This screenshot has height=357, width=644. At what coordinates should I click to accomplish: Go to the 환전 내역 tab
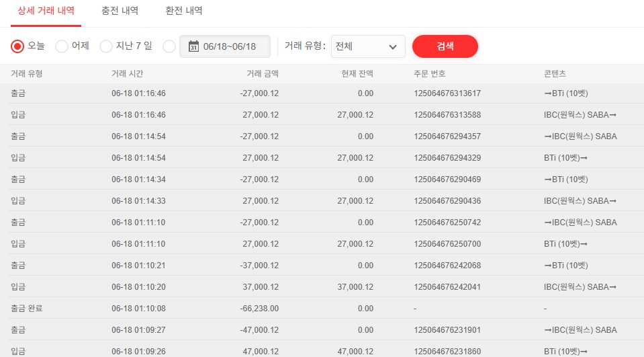tap(184, 11)
